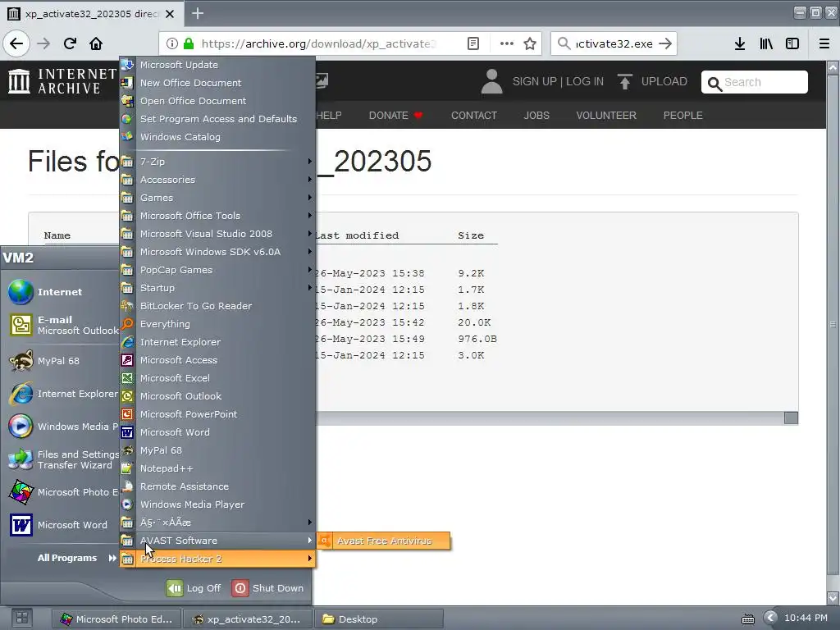Open Windows Catalog menu entry
840x630 pixels.
(x=217, y=137)
